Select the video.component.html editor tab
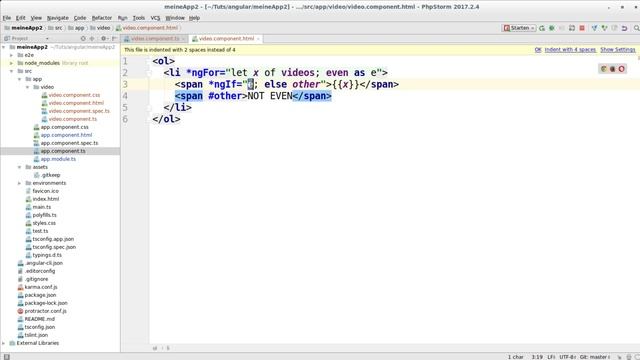This screenshot has height=360, width=640. pos(226,39)
